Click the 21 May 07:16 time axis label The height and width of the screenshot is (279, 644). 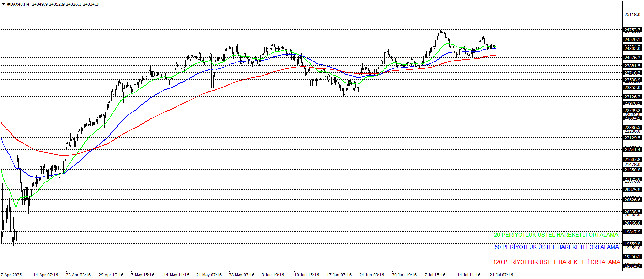coord(209,275)
